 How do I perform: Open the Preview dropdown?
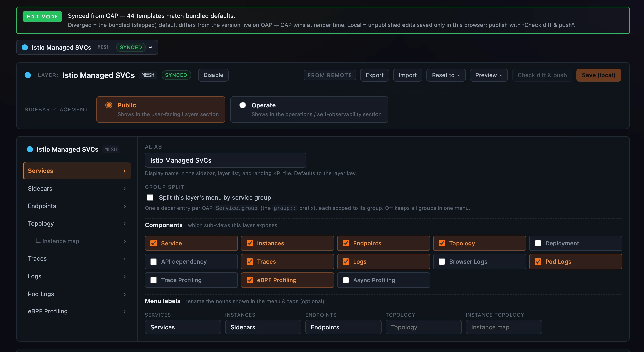(489, 75)
